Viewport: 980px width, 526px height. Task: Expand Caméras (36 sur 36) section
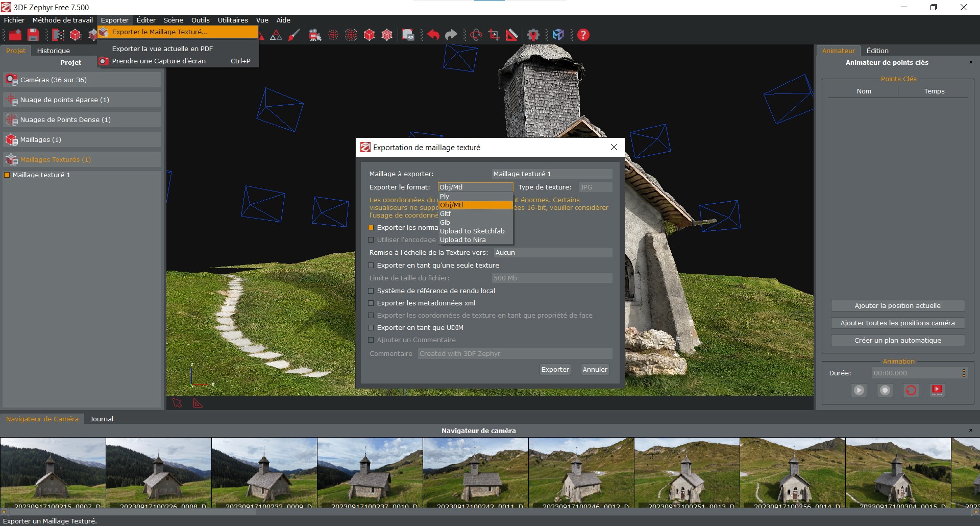click(x=82, y=80)
